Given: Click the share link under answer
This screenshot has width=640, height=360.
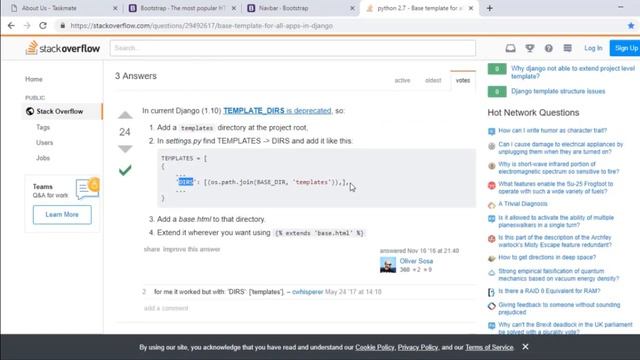Looking at the screenshot, I should pyautogui.click(x=152, y=249).
